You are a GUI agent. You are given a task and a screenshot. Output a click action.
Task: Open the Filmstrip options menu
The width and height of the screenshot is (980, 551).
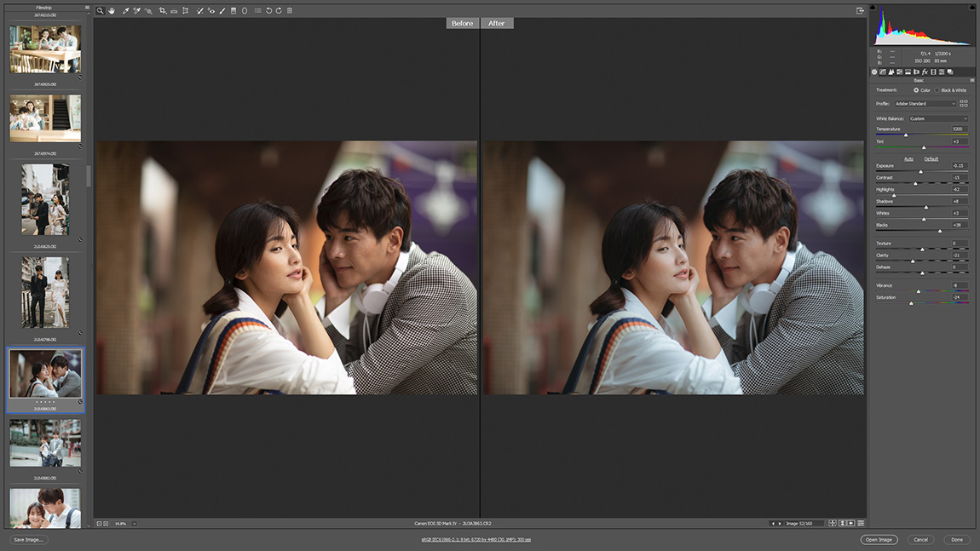(x=87, y=8)
